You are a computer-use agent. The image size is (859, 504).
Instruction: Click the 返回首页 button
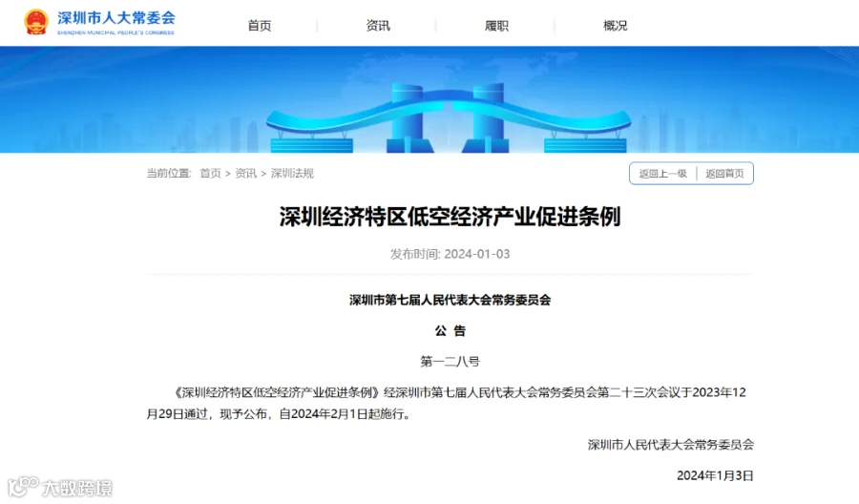coord(724,174)
